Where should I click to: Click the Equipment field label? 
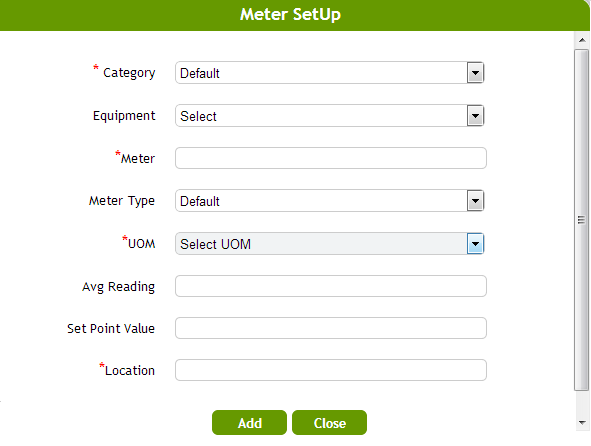124,116
